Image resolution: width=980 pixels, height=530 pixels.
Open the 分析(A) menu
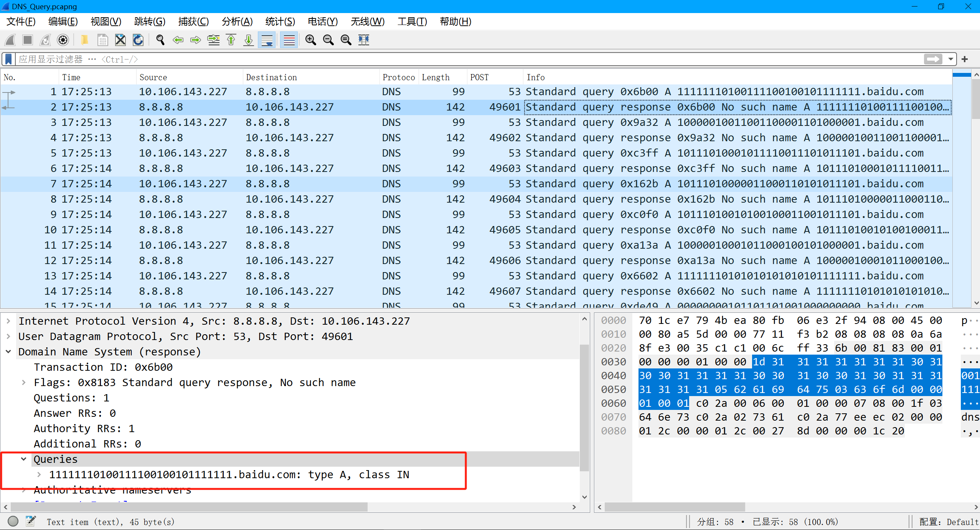pos(237,21)
